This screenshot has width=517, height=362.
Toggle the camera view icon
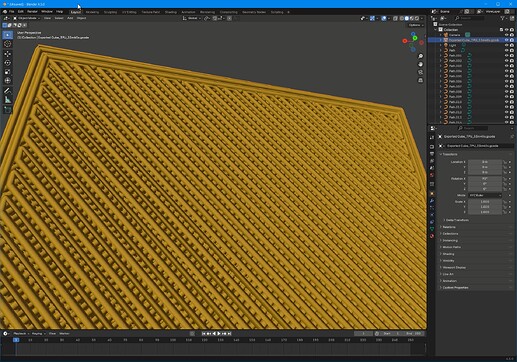pyautogui.click(x=420, y=72)
